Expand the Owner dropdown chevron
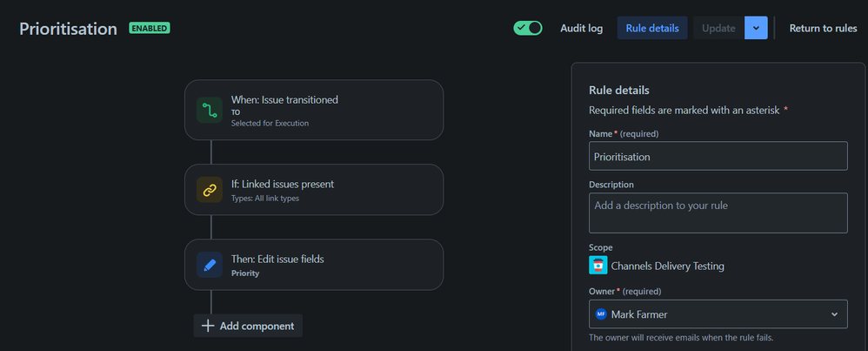The width and height of the screenshot is (868, 351). [x=834, y=314]
